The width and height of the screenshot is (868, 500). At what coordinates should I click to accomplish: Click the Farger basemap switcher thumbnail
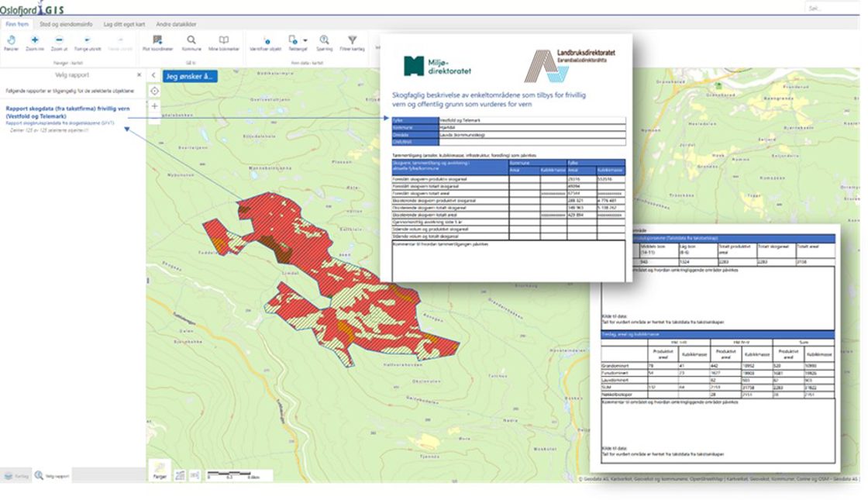point(159,469)
